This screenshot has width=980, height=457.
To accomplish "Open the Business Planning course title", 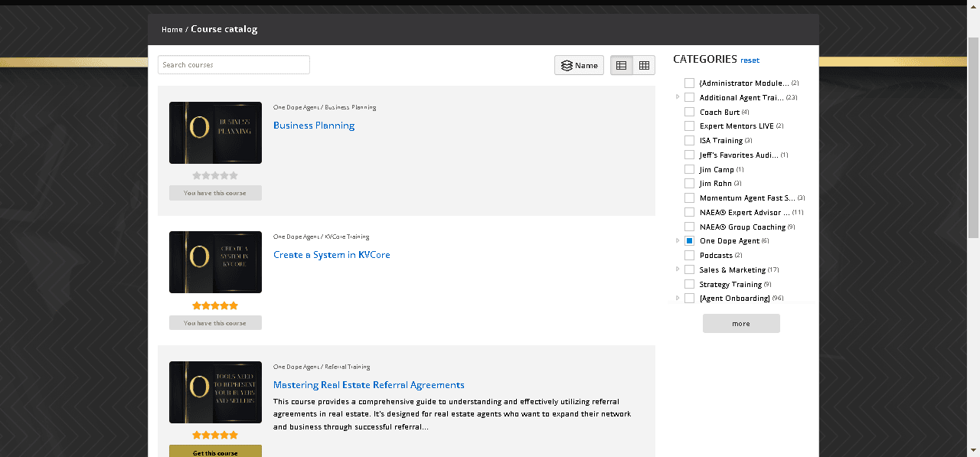I will pos(314,126).
